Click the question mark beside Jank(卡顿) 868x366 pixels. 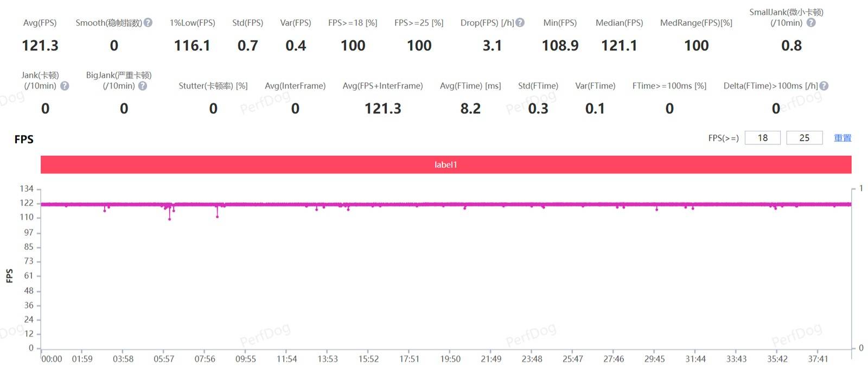65,86
